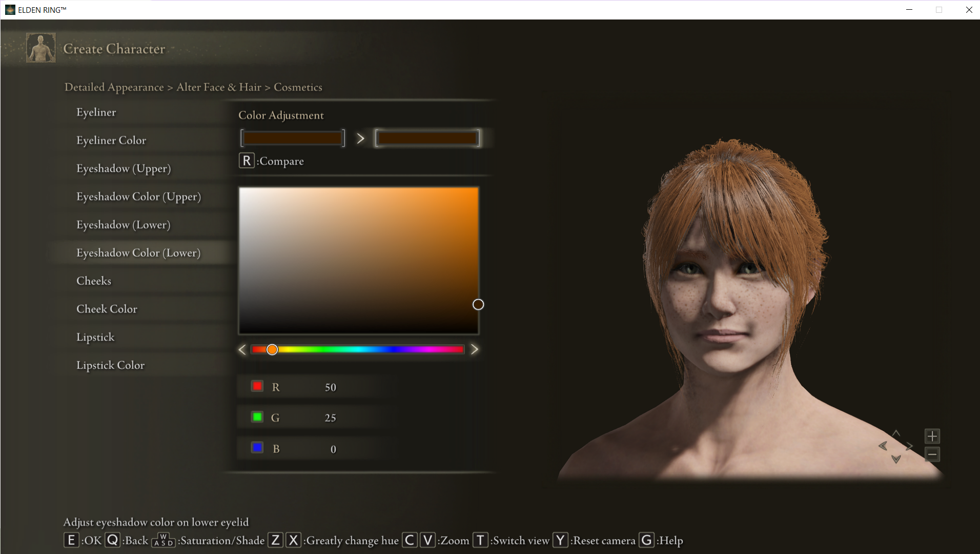Click the camera right arrow
980x554 pixels.
pyautogui.click(x=909, y=446)
